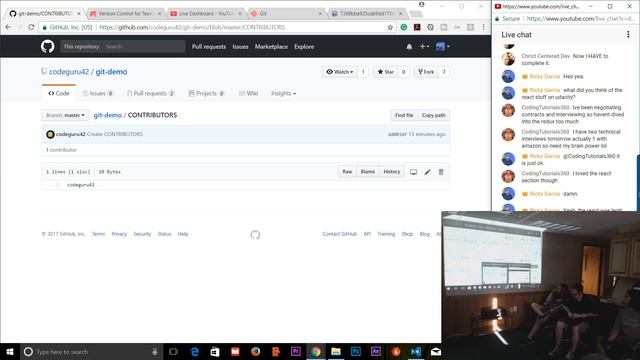640x360 pixels.
Task: Open Live chat three-dot options menu
Action: click(x=628, y=35)
